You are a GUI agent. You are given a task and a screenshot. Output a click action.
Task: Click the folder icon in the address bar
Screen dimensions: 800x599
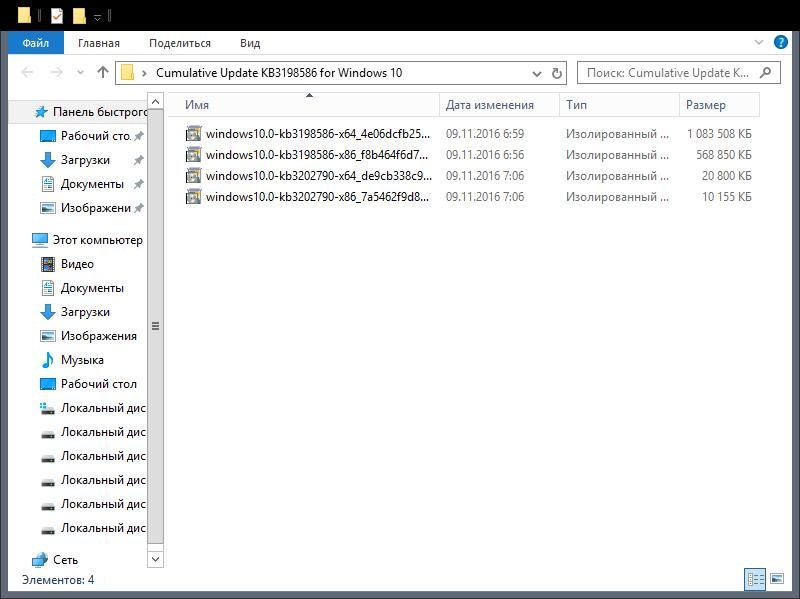pos(128,73)
